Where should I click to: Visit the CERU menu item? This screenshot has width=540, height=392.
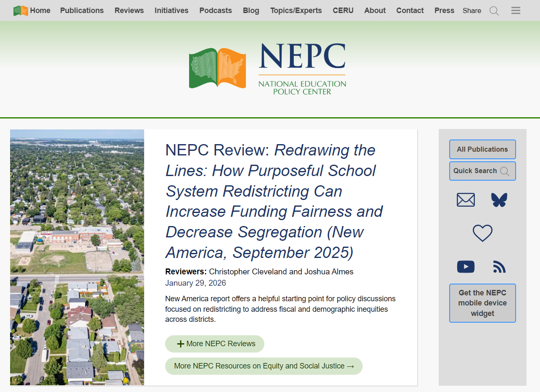coord(343,11)
